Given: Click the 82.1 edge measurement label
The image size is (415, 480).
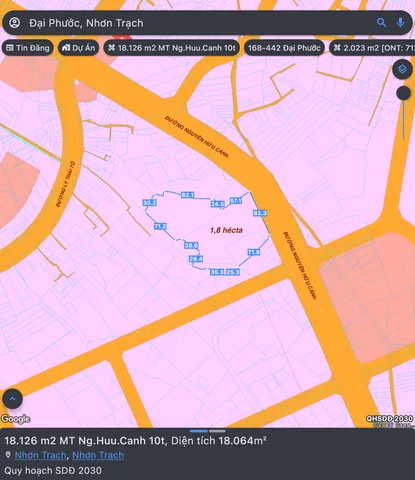Looking at the screenshot, I should click(x=187, y=195).
